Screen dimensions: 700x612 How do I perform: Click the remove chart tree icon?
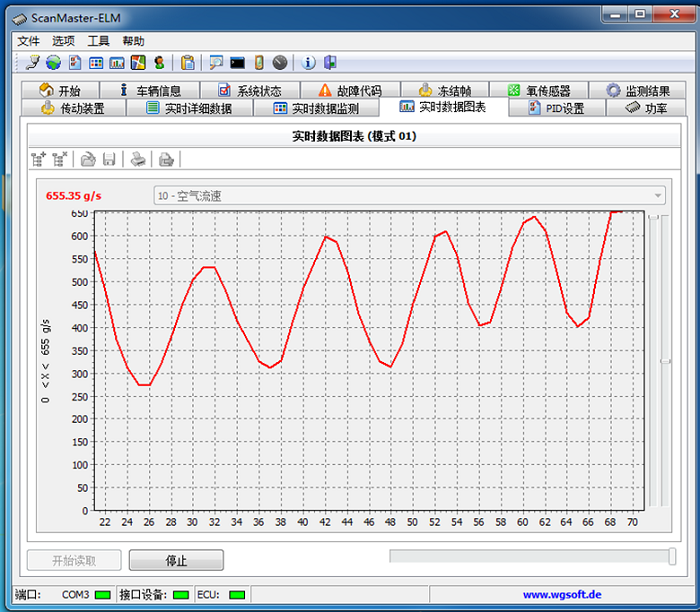(x=60, y=158)
